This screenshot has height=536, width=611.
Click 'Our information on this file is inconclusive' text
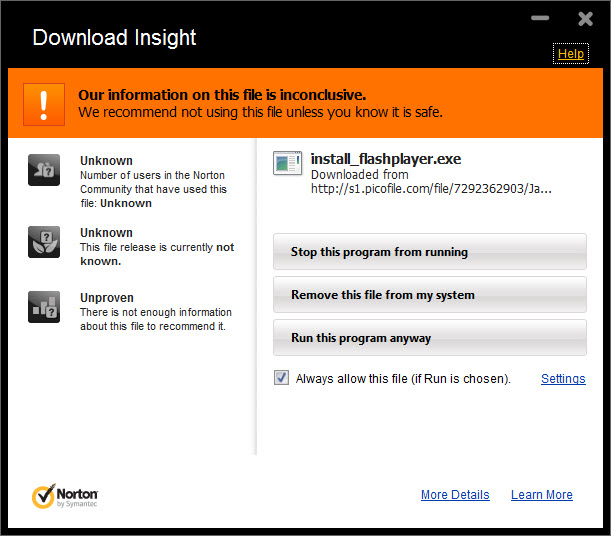tap(222, 95)
